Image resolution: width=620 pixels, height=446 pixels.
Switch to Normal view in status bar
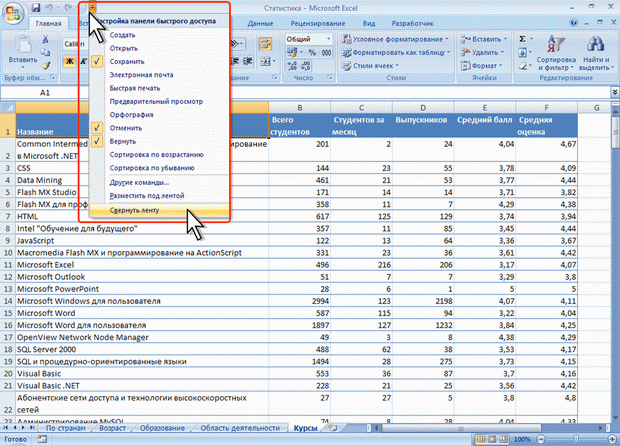480,439
